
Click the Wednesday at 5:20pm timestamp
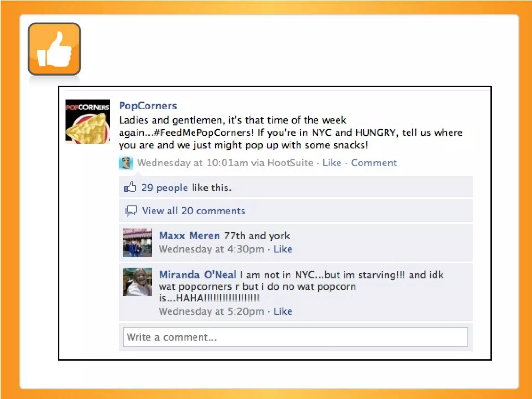pos(211,311)
